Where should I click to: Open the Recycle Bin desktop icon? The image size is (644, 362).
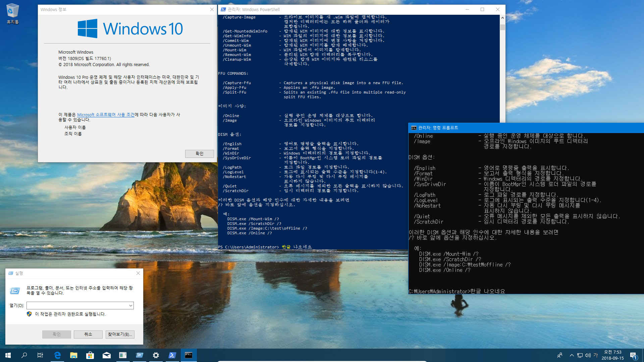click(13, 14)
